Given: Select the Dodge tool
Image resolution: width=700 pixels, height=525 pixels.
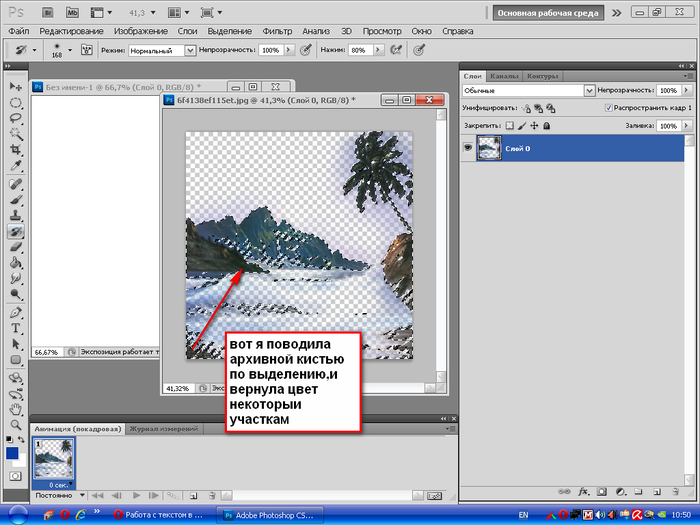Looking at the screenshot, I should 16,294.
